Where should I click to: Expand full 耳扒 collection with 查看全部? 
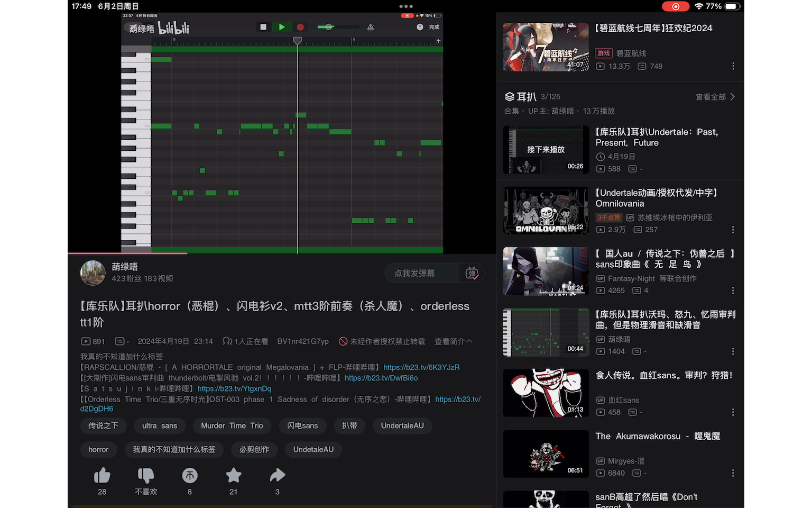pos(715,97)
